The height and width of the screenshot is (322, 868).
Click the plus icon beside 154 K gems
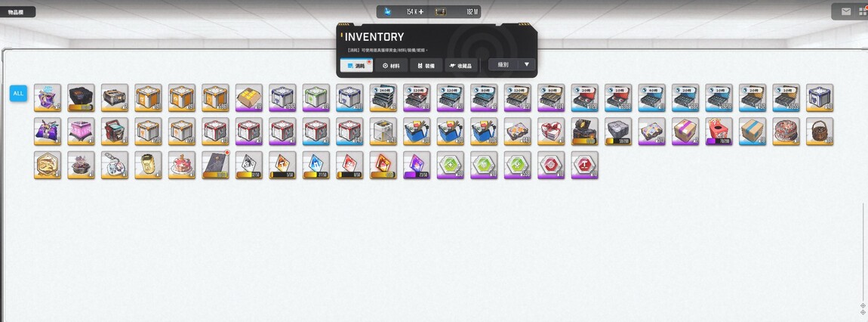tap(421, 11)
